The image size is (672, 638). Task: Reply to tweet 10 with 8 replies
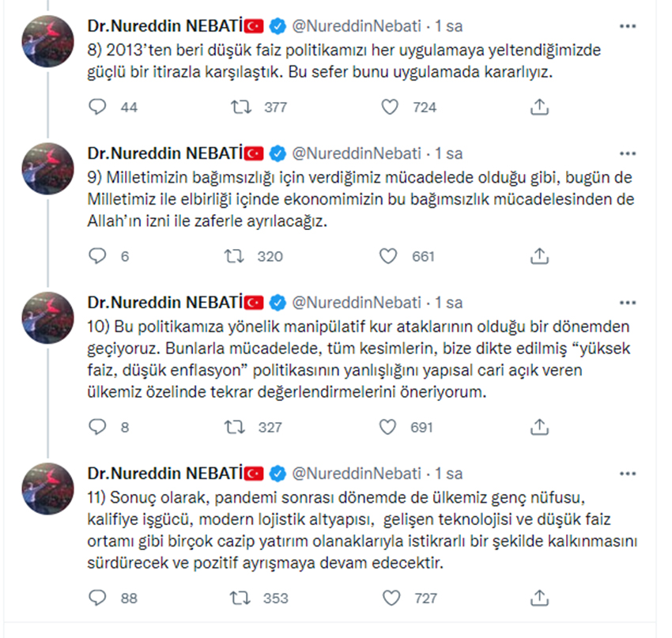tap(97, 427)
